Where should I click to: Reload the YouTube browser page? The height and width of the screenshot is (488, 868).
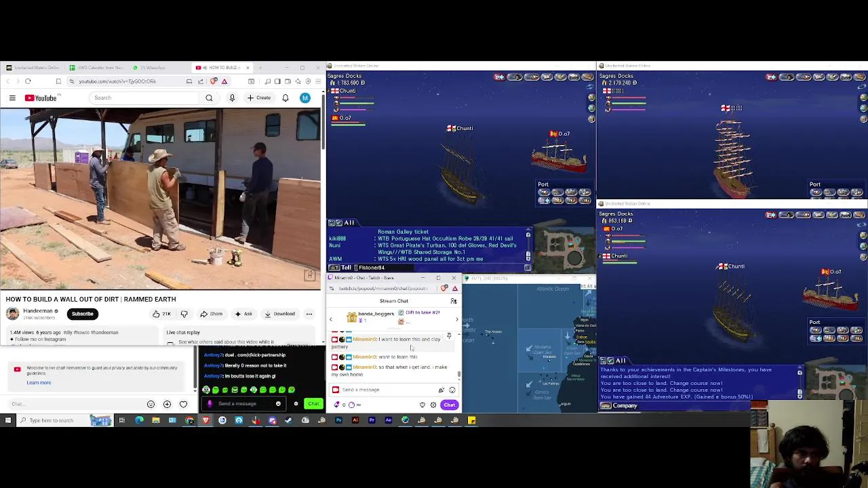[28, 81]
